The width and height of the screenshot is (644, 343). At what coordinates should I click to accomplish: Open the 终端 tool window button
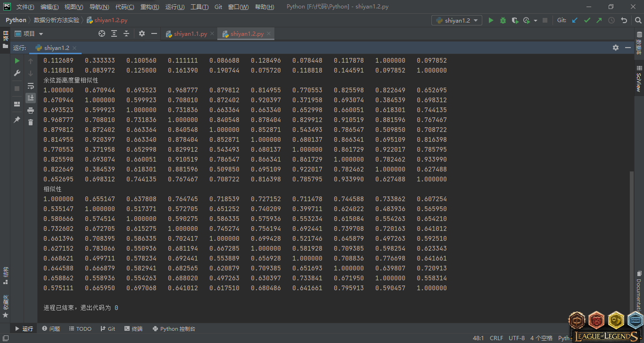point(133,329)
